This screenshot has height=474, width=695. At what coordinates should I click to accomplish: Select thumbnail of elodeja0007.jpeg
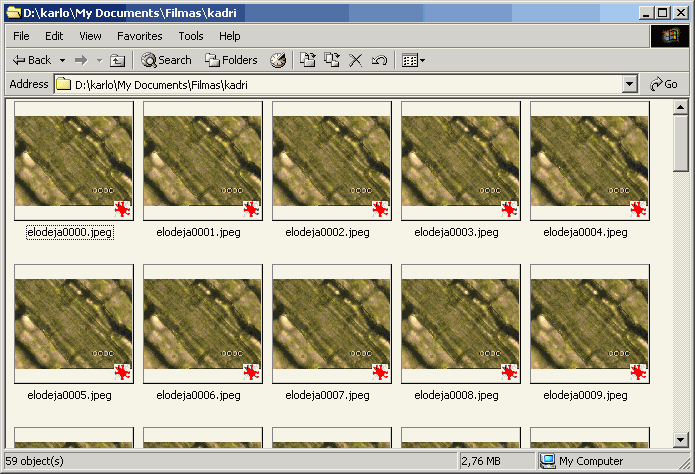[x=332, y=324]
